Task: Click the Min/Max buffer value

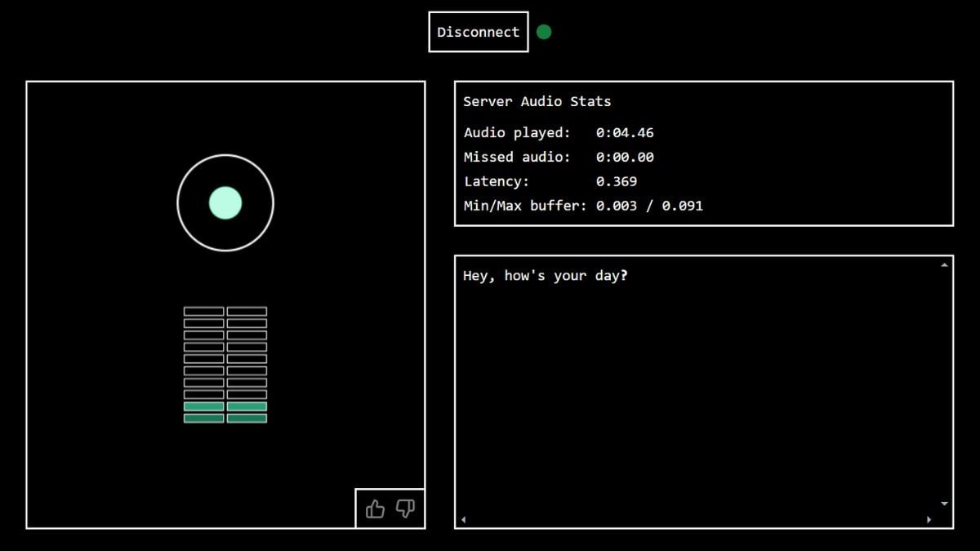Action: click(649, 206)
